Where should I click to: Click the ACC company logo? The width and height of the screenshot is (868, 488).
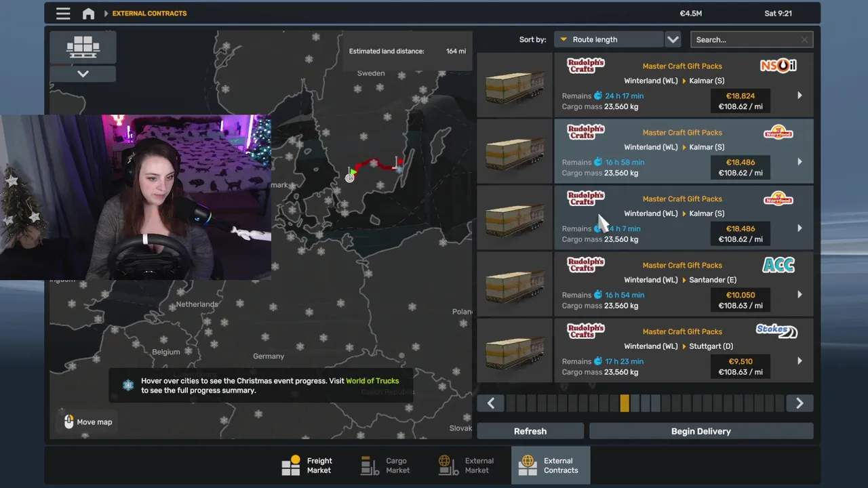coord(778,265)
